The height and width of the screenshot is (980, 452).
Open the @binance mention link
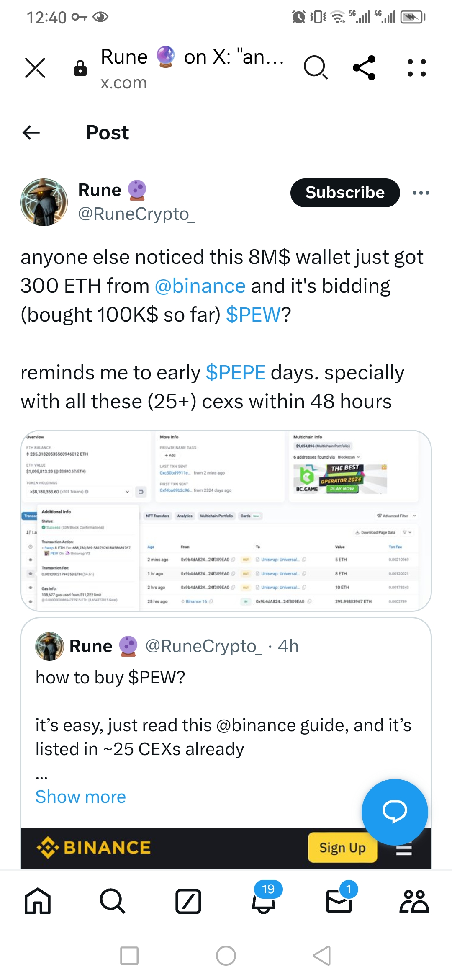click(200, 286)
